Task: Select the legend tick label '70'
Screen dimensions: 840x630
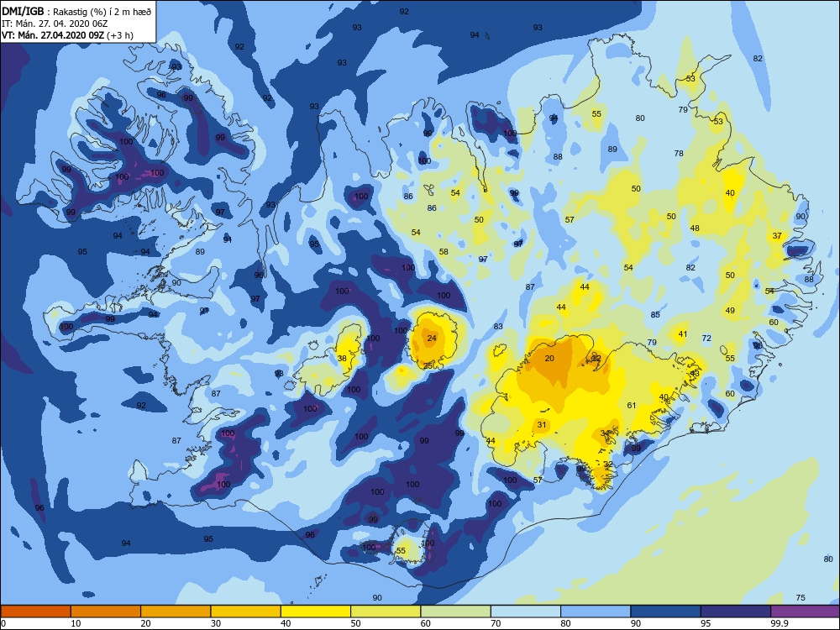Action: (x=496, y=623)
